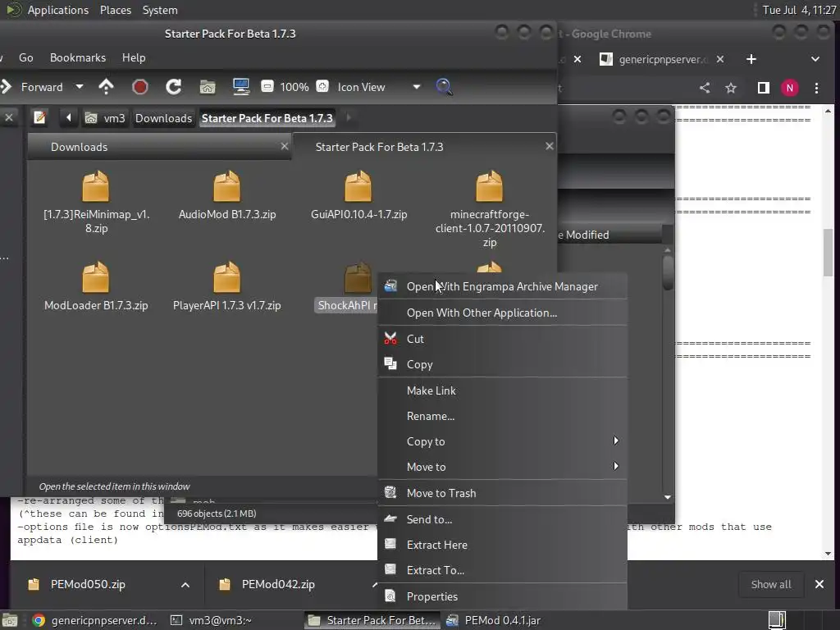Choose Open With Engrampa Archive Manager
This screenshot has height=630, width=840.
tap(503, 286)
